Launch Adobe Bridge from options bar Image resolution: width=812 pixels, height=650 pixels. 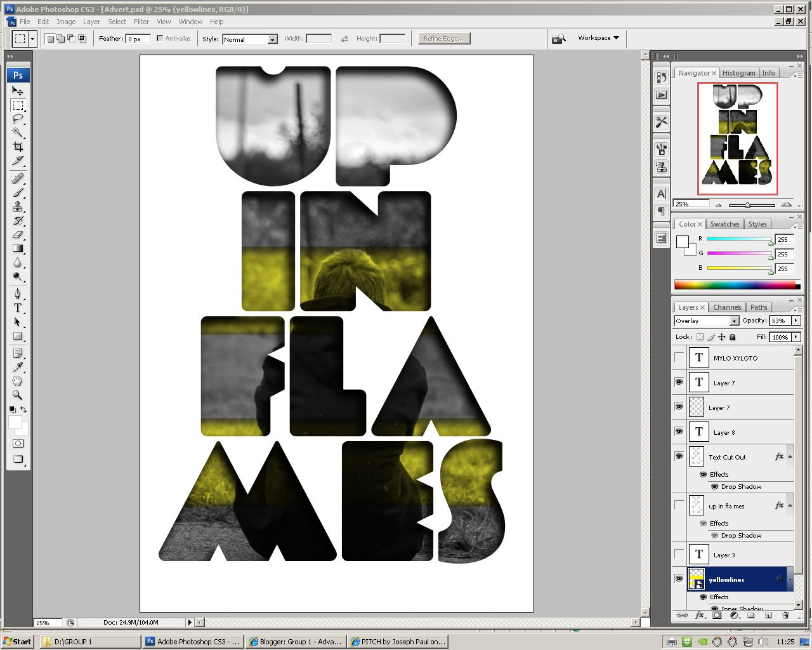[558, 39]
